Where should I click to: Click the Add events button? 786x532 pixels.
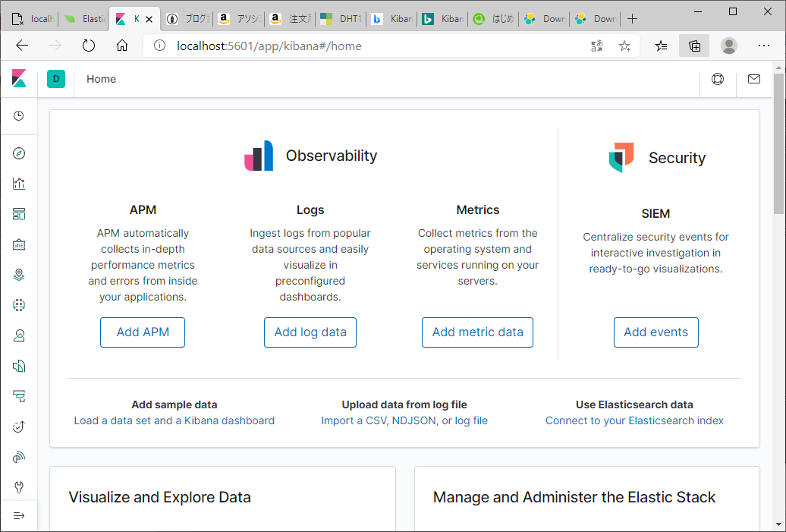(656, 332)
